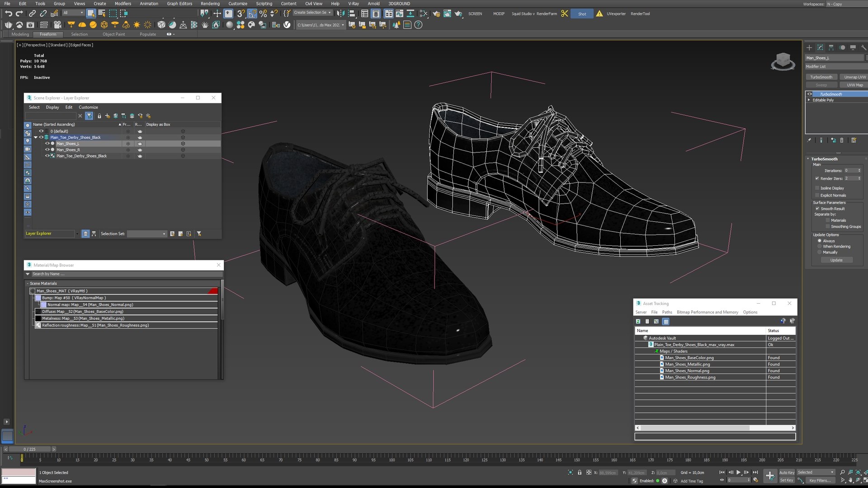Click the TurboSmooth Update button
868x488 pixels.
836,260
